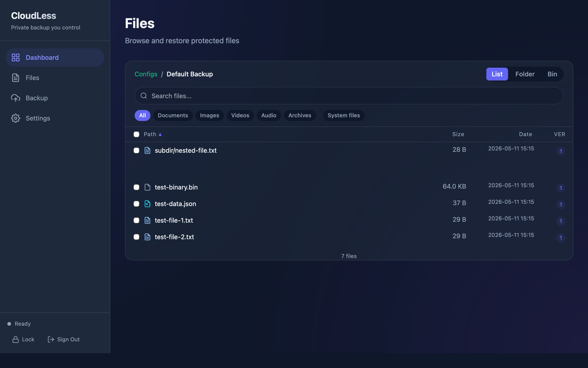Select the All filter chip
Viewport: 588px width, 368px height.
point(142,115)
